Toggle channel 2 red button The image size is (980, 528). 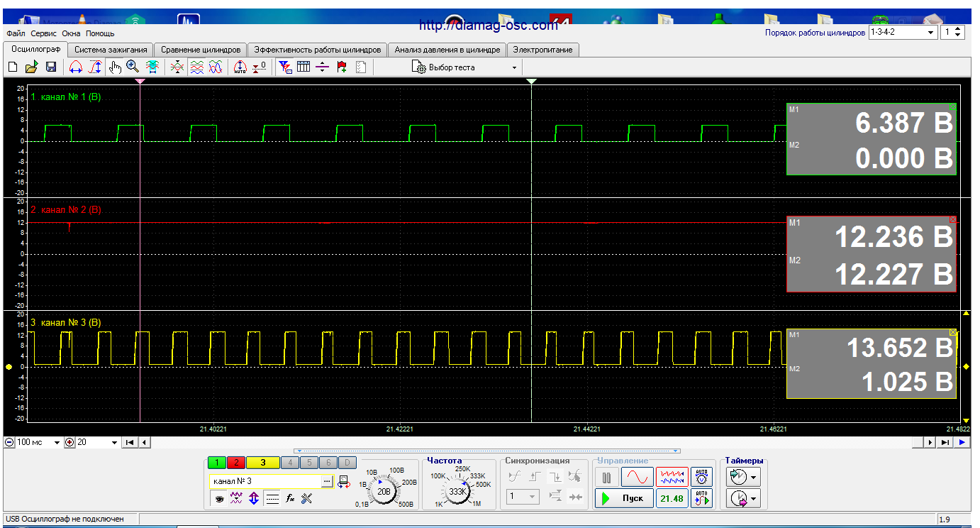pyautogui.click(x=236, y=463)
